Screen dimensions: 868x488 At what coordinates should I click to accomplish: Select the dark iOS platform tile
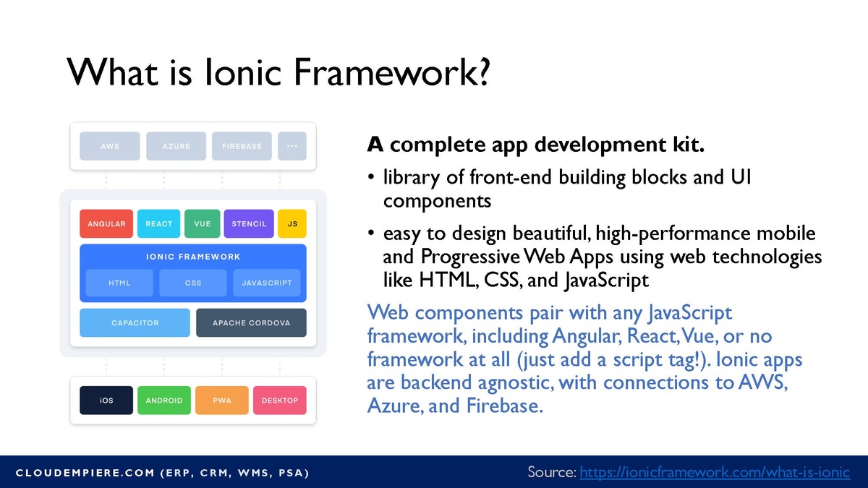tap(106, 401)
